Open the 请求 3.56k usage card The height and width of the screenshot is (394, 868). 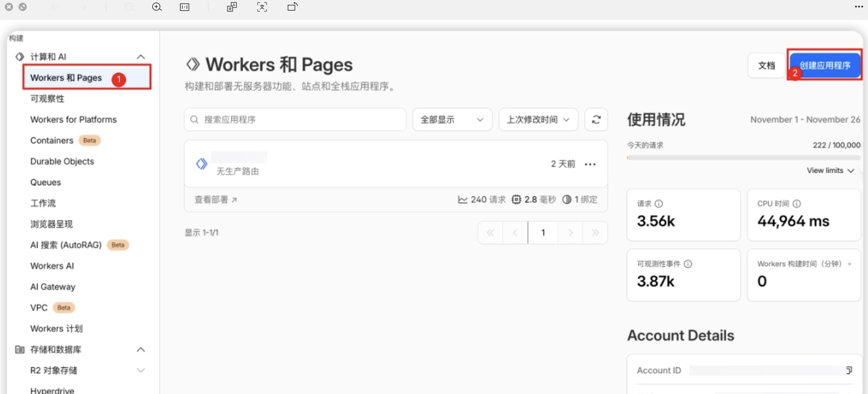point(683,215)
